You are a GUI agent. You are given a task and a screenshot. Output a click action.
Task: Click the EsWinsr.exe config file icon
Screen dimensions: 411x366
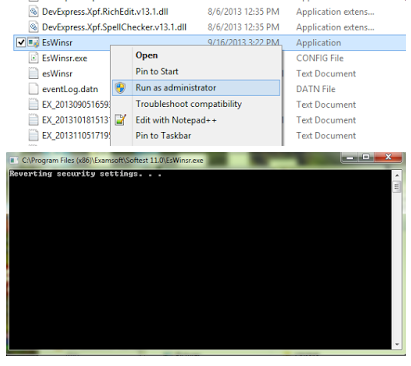33,58
